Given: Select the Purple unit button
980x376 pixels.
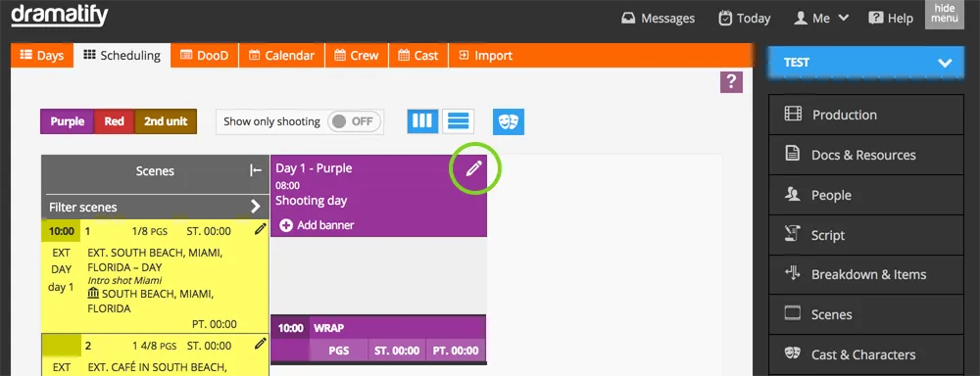Looking at the screenshot, I should point(67,121).
